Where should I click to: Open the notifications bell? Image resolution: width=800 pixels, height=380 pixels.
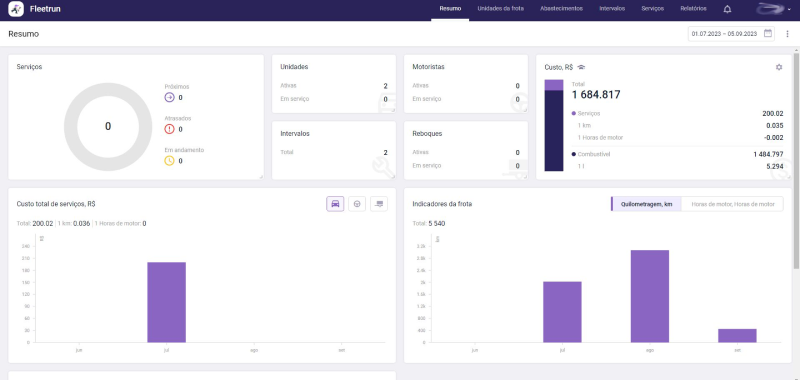[x=728, y=9]
